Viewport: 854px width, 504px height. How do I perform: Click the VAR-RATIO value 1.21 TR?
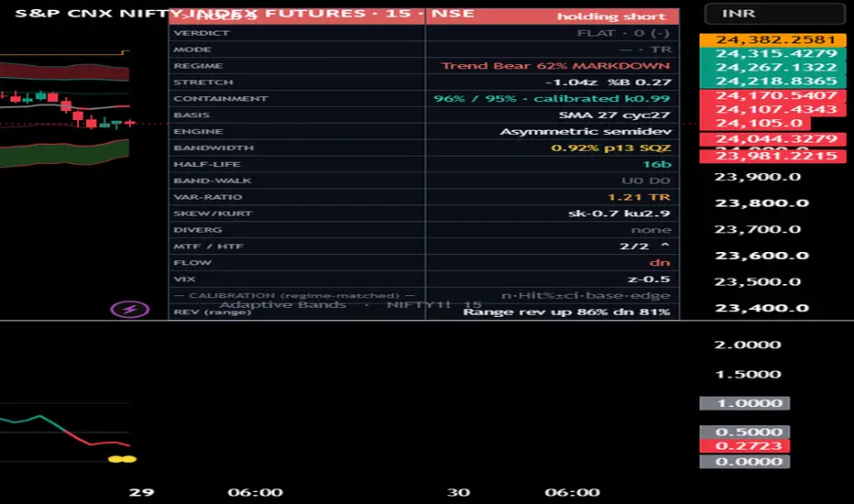639,197
